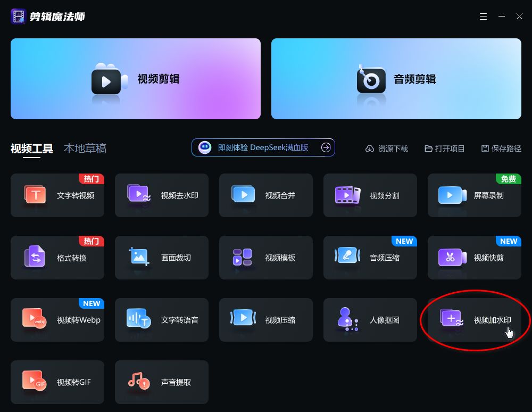Click the DeepSeek robot avatar icon
The image size is (532, 412).
coord(205,147)
